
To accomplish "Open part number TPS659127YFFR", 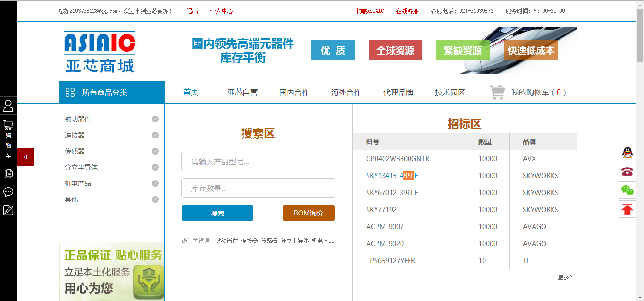I will 391,261.
